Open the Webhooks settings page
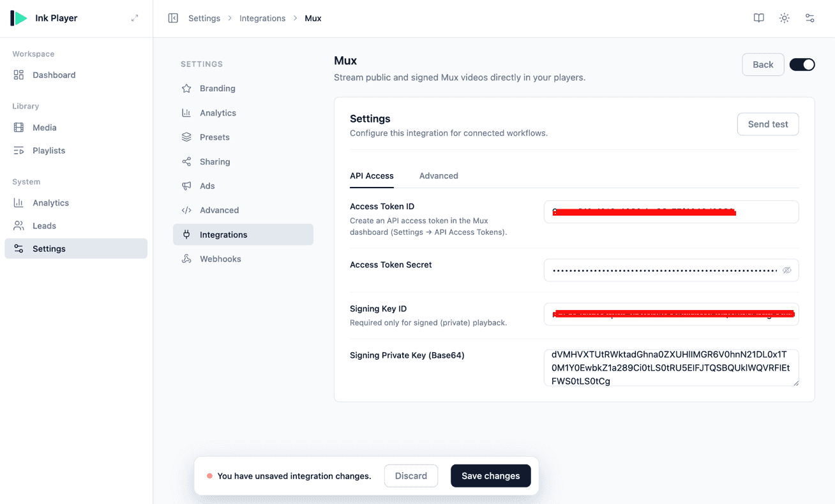This screenshot has width=835, height=504. (x=243, y=259)
